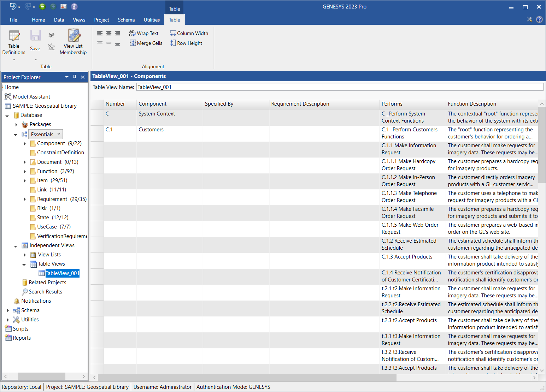Click the table's horizontal scrollbar thumb

click(x=247, y=378)
